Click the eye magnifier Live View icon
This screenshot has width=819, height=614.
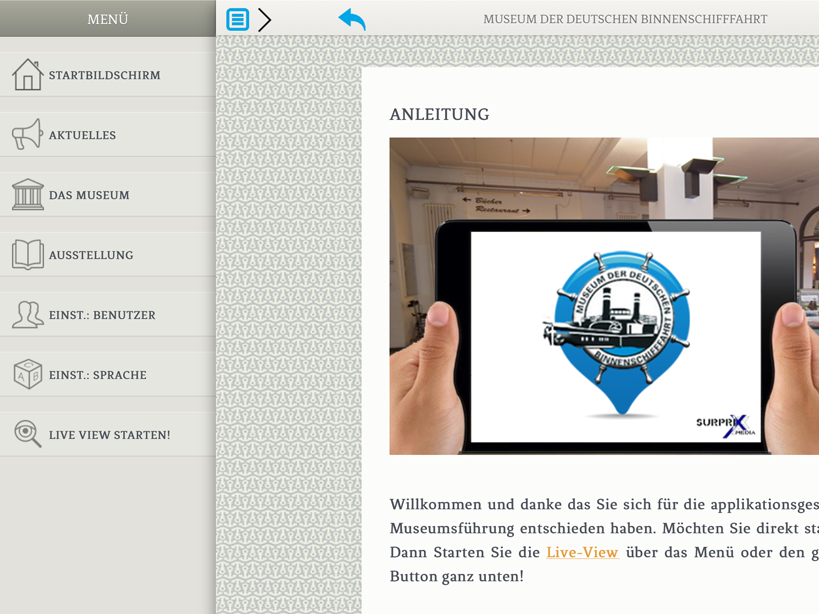(x=27, y=434)
